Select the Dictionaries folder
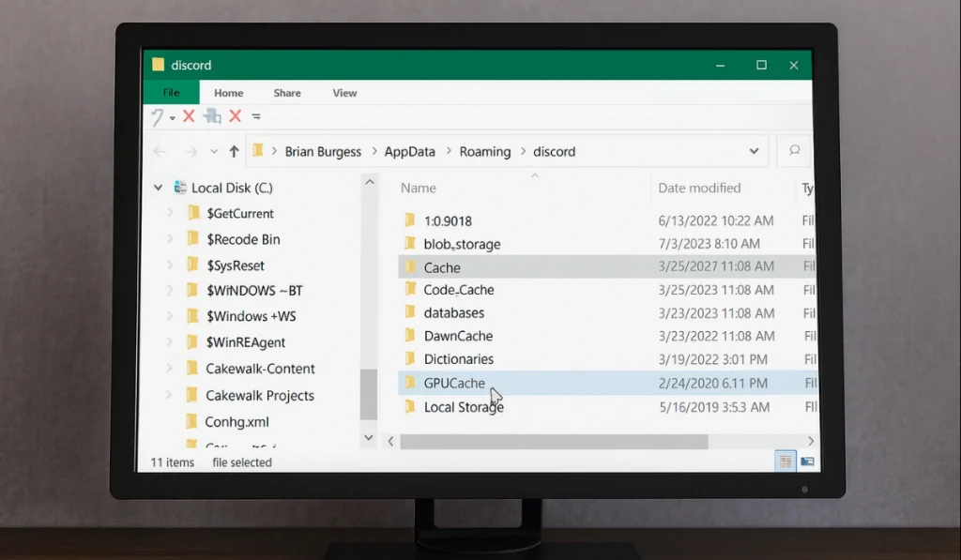Image resolution: width=961 pixels, height=560 pixels. [459, 359]
